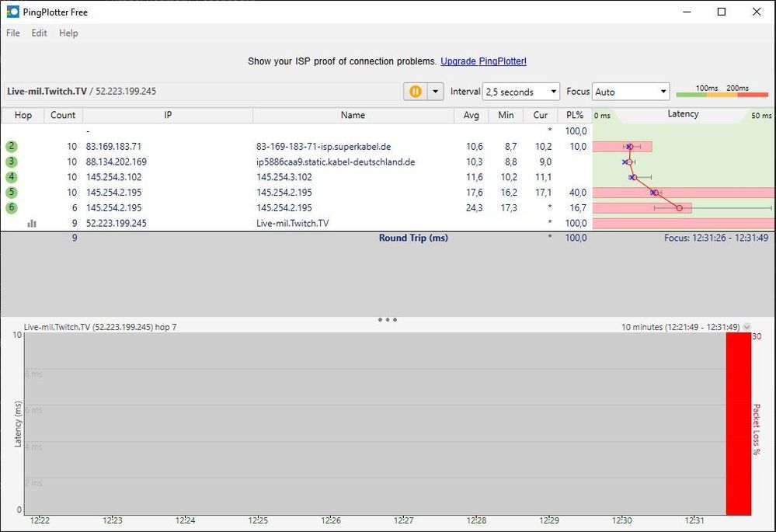The image size is (776, 532).
Task: Click the hop 4 green circle icon
Action: click(12, 177)
